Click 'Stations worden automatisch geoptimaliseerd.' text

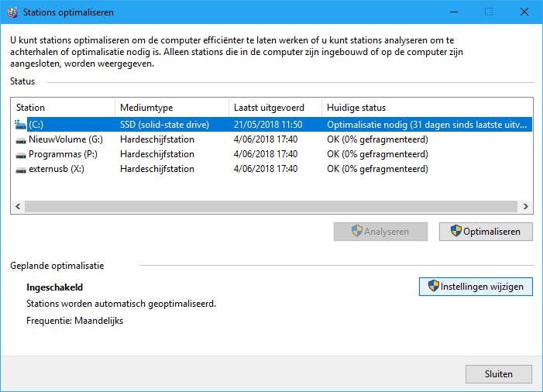click(x=121, y=304)
